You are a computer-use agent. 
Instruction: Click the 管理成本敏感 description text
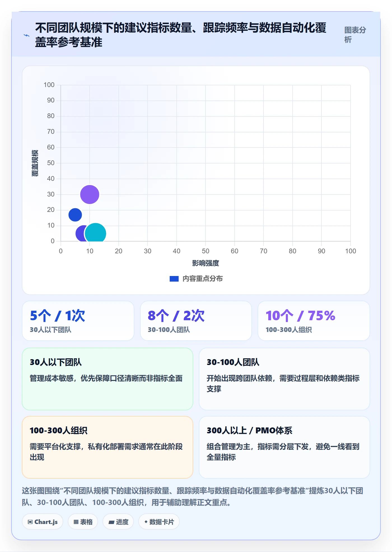pyautogui.click(x=106, y=378)
